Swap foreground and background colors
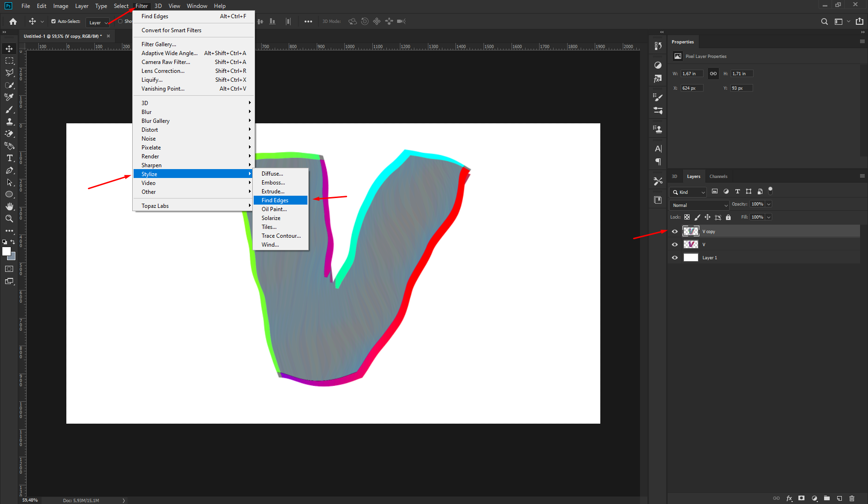The image size is (868, 504). point(13,241)
